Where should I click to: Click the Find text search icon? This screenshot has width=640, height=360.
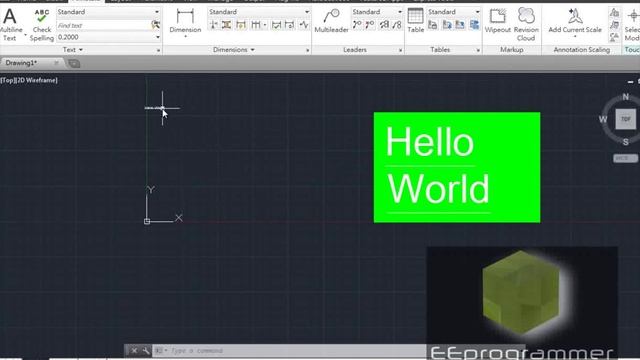click(155, 25)
